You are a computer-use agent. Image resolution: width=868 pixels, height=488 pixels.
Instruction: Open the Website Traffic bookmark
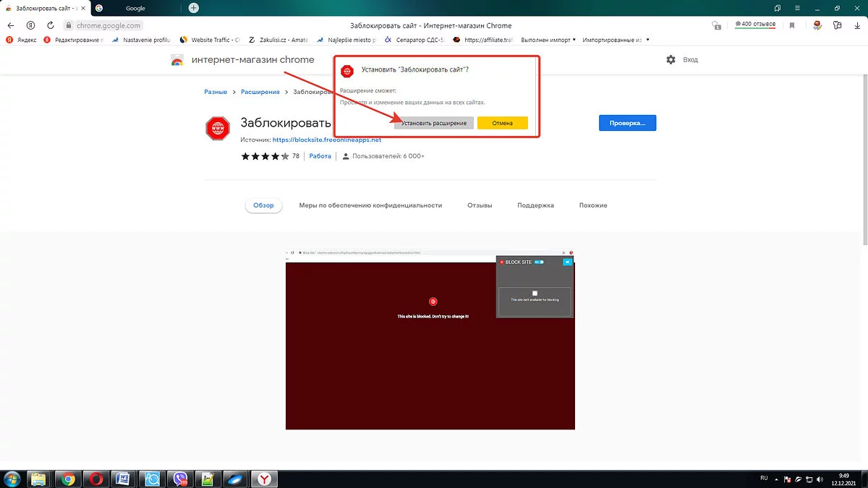pyautogui.click(x=210, y=40)
